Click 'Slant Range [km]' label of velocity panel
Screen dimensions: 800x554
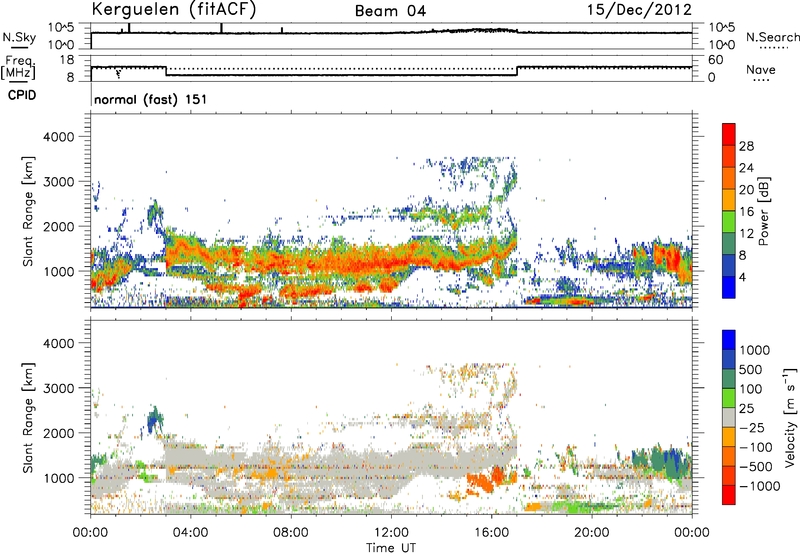28,417
